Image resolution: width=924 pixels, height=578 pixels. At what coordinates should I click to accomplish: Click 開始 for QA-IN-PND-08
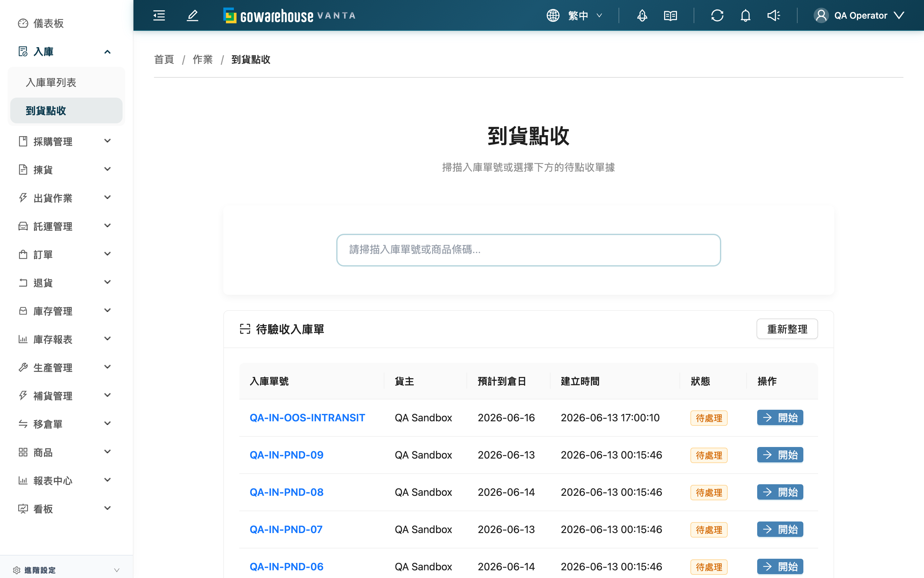tap(780, 492)
